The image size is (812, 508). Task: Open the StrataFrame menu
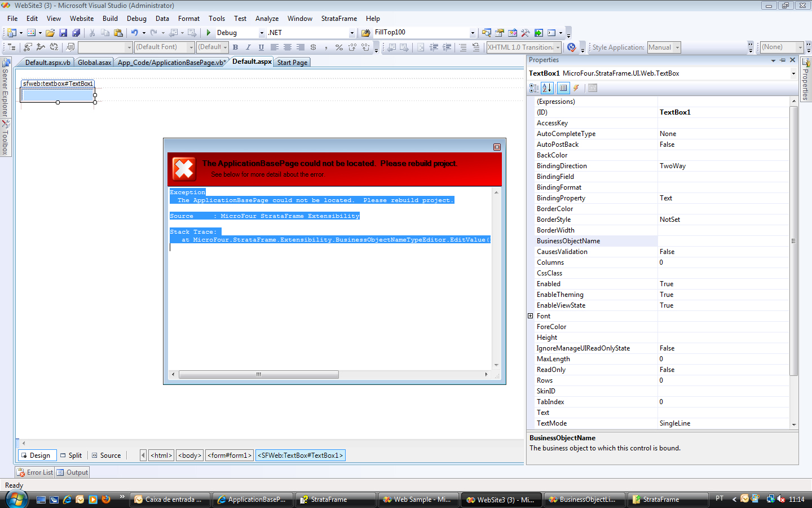[339, 19]
